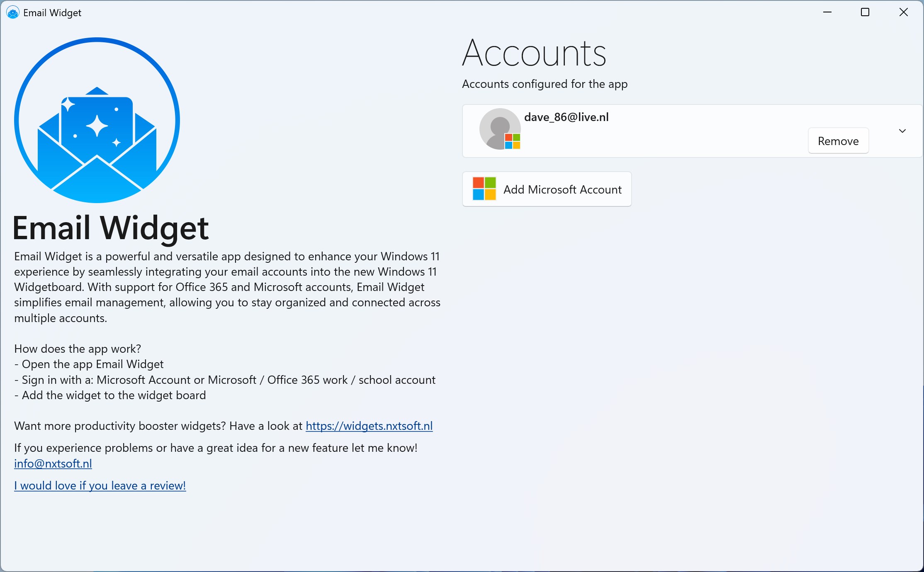The image size is (924, 572).
Task: Click the dave_86@live.nl profile avatar
Action: pos(500,129)
